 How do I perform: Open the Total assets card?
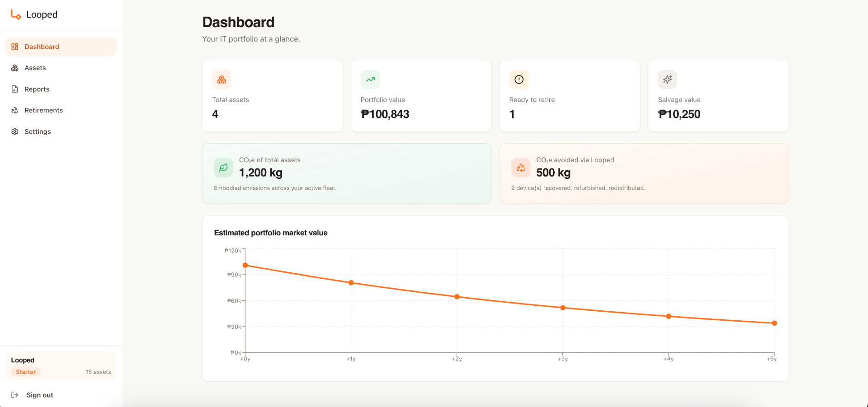point(273,96)
